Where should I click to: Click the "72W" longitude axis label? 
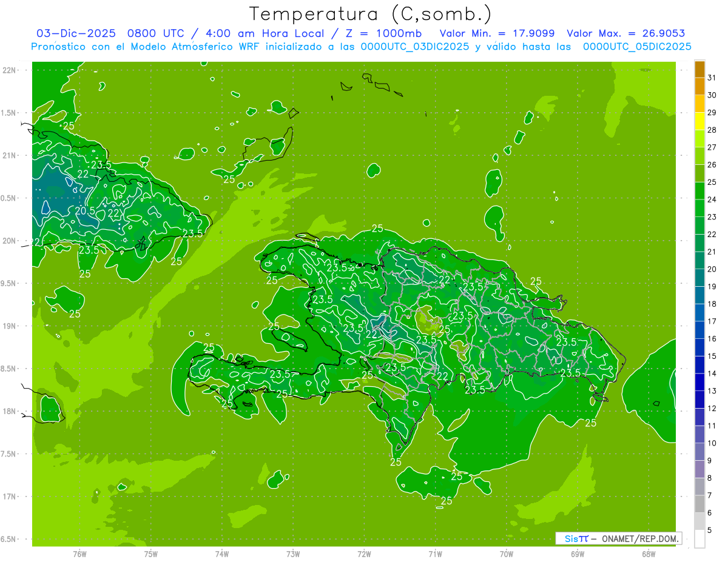364,555
